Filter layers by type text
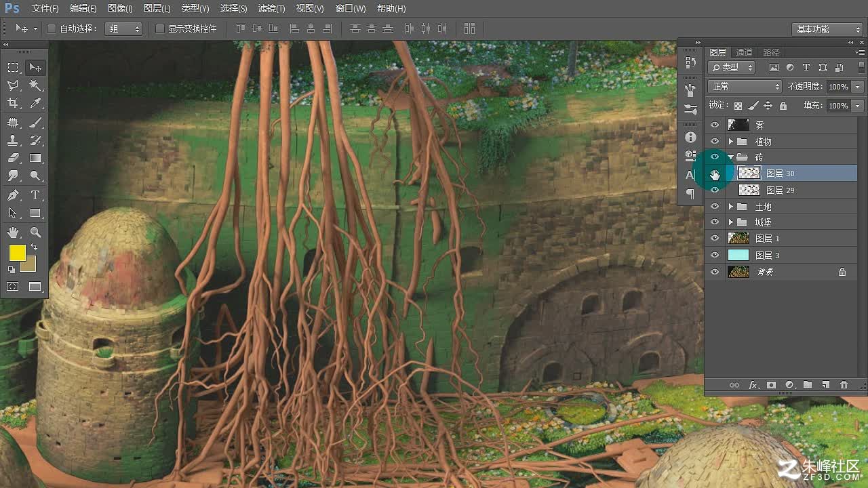This screenshot has height=488, width=868. point(806,68)
